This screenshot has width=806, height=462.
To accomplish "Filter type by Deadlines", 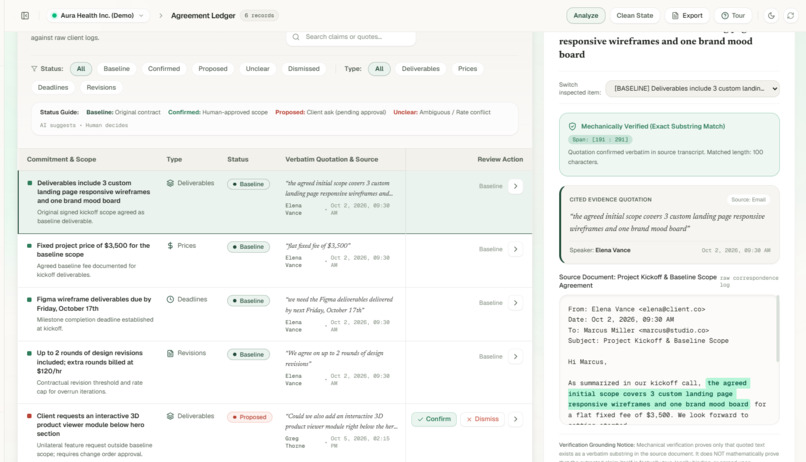I will click(53, 87).
